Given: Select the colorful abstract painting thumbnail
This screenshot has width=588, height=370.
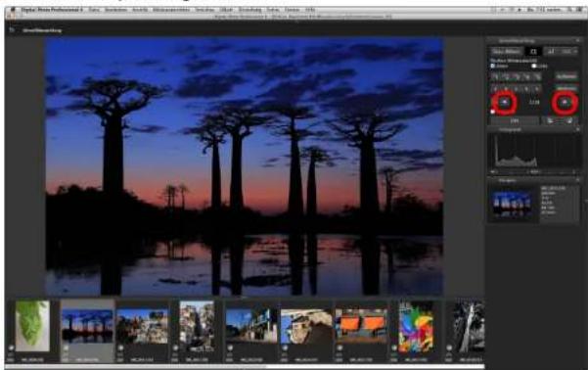Looking at the screenshot, I should pos(416,326).
